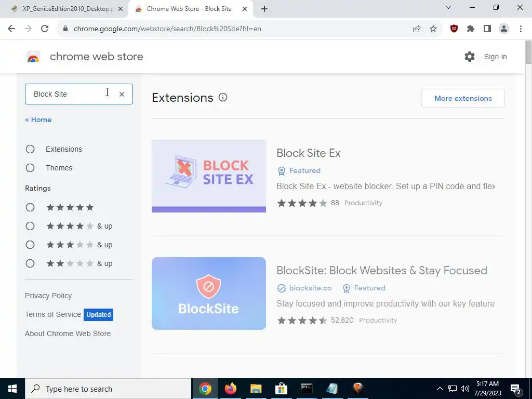Click the taskbar clock showing 5:17 AM

[x=487, y=389]
